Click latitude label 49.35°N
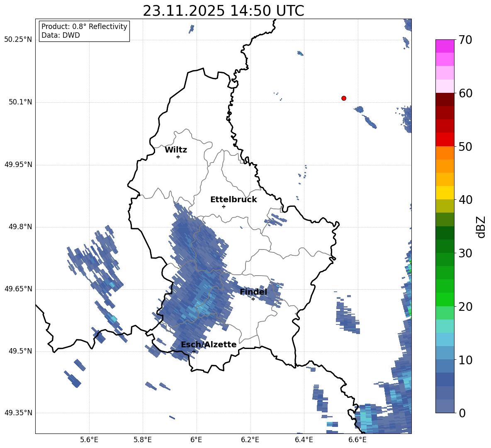Image resolution: width=491 pixels, height=448 pixels. pyautogui.click(x=18, y=413)
